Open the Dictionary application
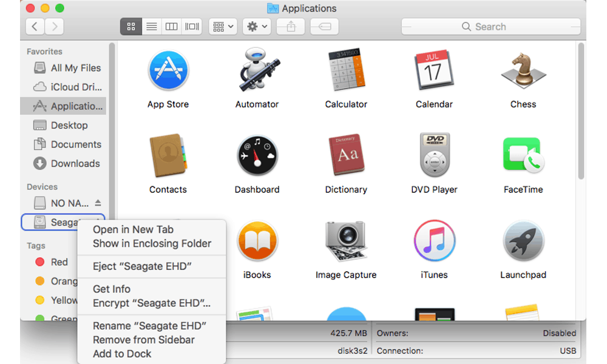This screenshot has height=364, width=607. point(346,155)
